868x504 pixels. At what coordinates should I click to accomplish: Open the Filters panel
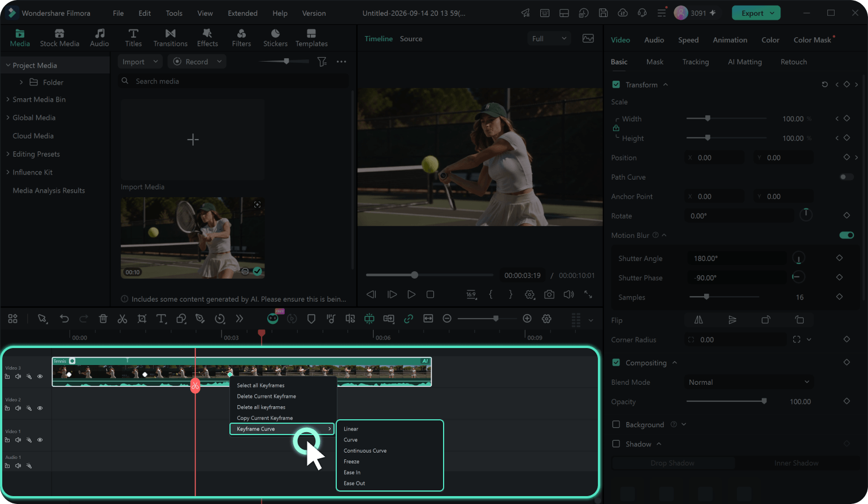[x=241, y=38]
